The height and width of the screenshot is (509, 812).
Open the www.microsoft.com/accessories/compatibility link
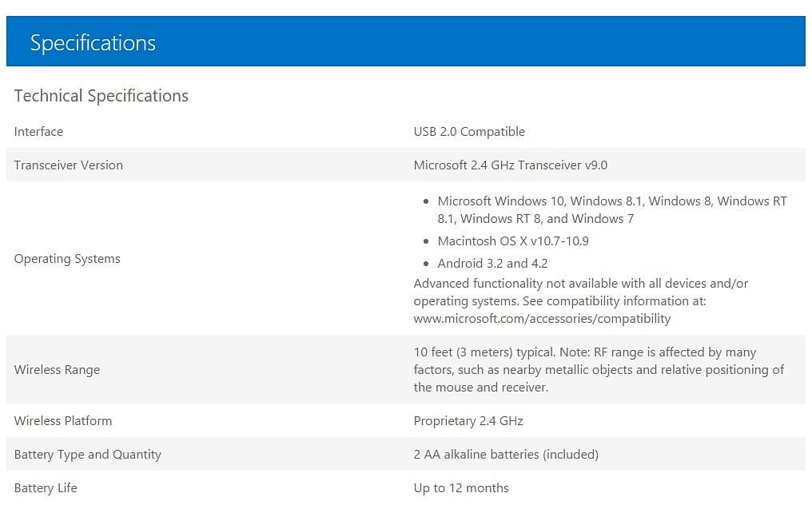point(542,319)
